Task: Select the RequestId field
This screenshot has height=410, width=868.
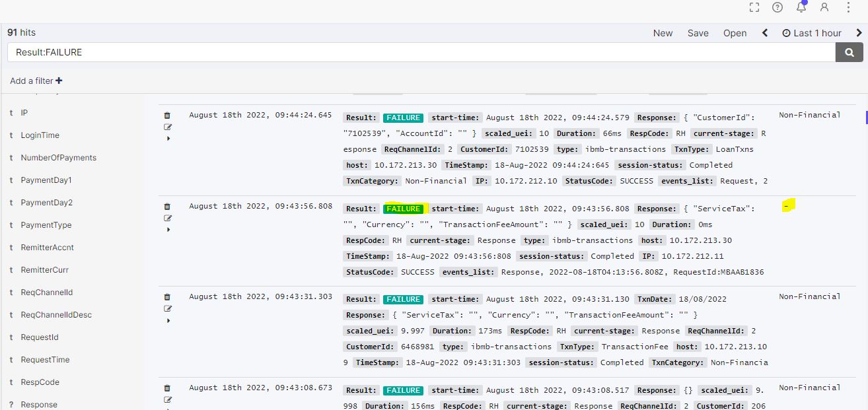Action: pyautogui.click(x=40, y=337)
